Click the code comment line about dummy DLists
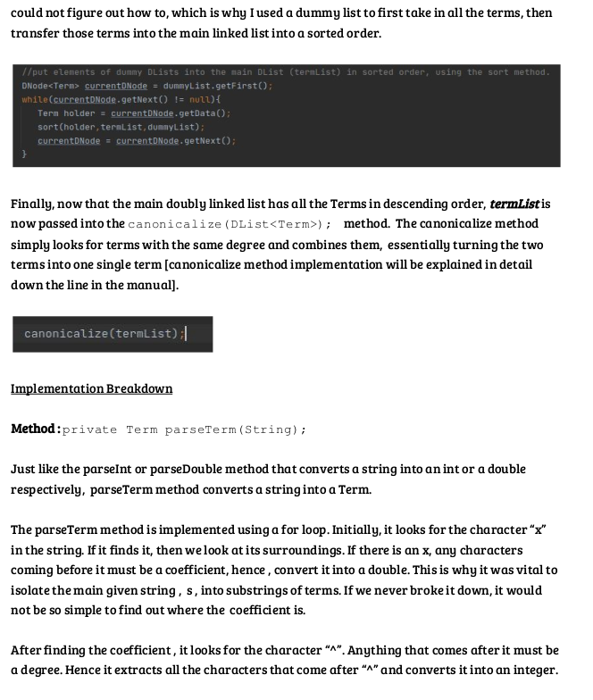Image resolution: width=593 pixels, height=700 pixels. (286, 72)
